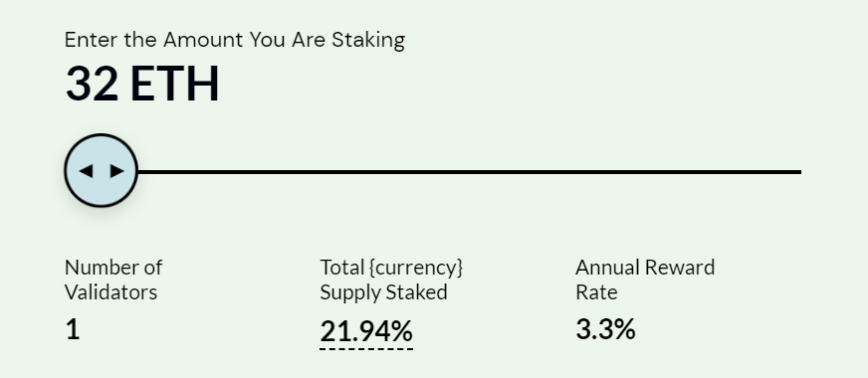Click the Number of Validators label
868x378 pixels.
tap(113, 280)
